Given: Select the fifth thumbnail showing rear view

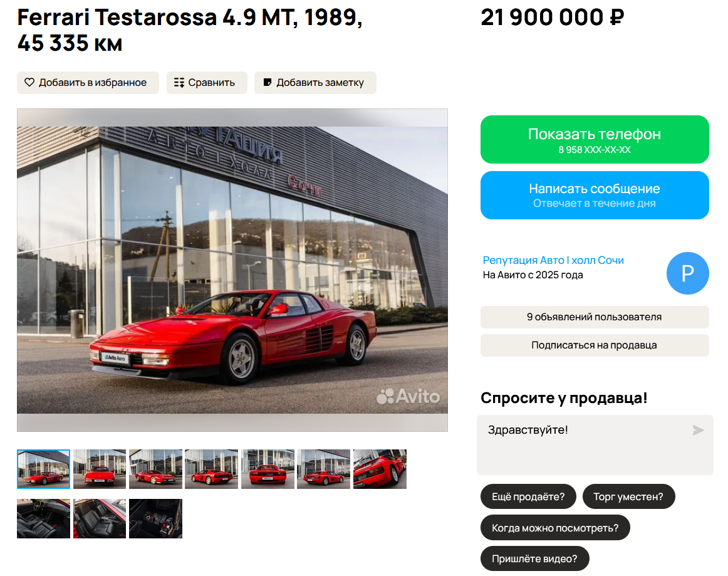Looking at the screenshot, I should pyautogui.click(x=268, y=469).
